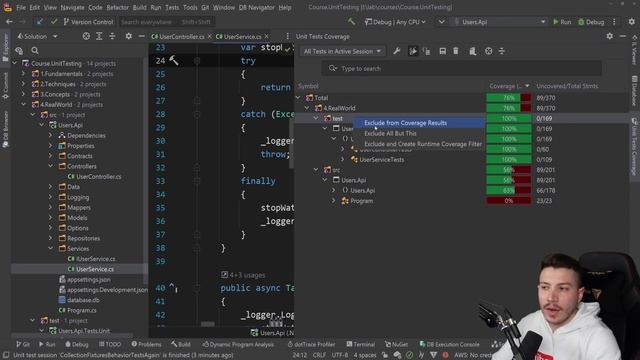Open the Refactor menu
Screen dimensions: 640x360
click(118, 7)
